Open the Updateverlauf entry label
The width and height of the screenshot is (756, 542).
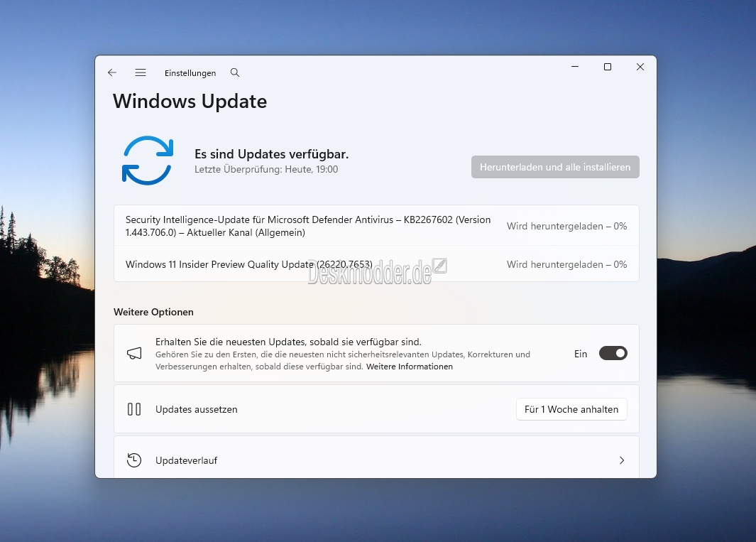point(186,460)
